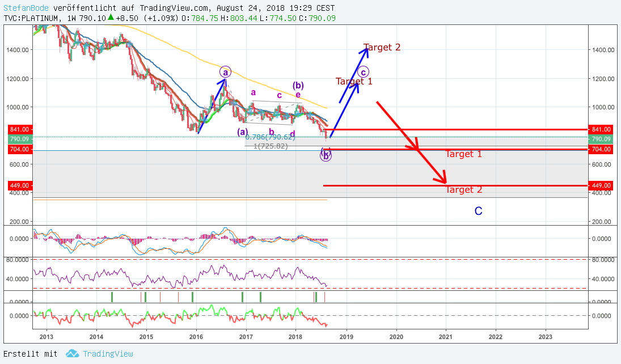Viewport: 621px width, 364px height.
Task: Click the green up-triangle change indicator
Action: 111,18
